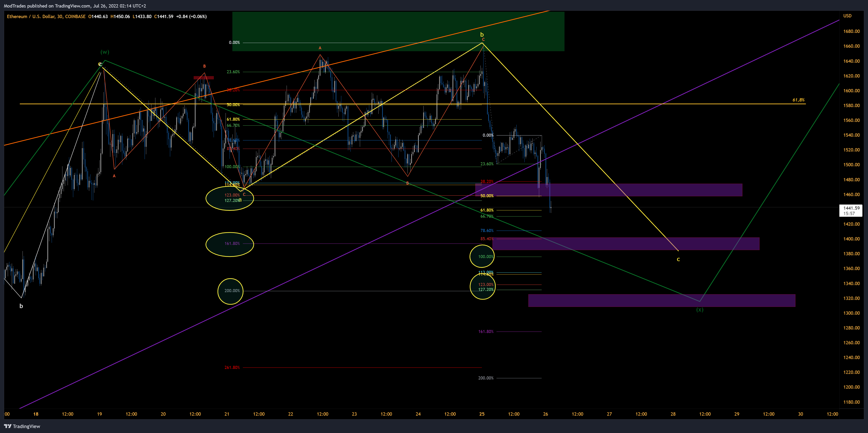868x433 pixels.
Task: Click the 1500.00 price axis label
Action: (x=852, y=165)
